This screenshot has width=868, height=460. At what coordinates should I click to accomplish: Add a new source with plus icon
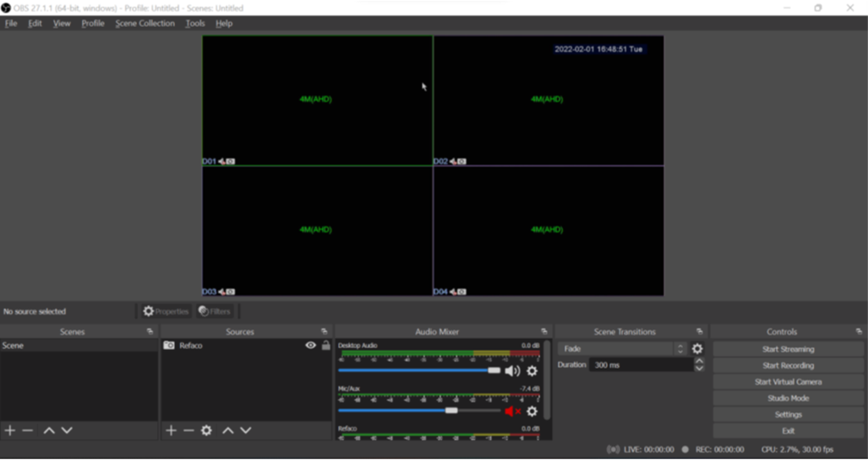tap(171, 430)
